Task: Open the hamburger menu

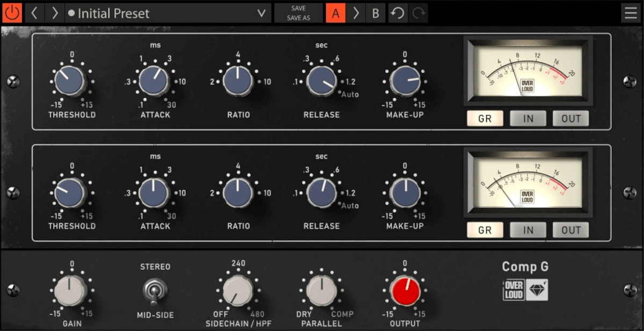Action: (631, 13)
